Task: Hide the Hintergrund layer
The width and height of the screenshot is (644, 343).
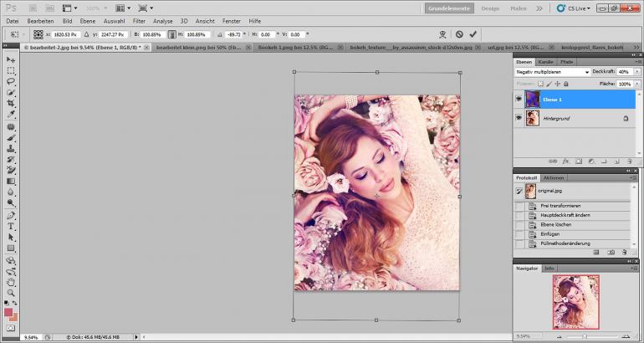Action: point(519,118)
